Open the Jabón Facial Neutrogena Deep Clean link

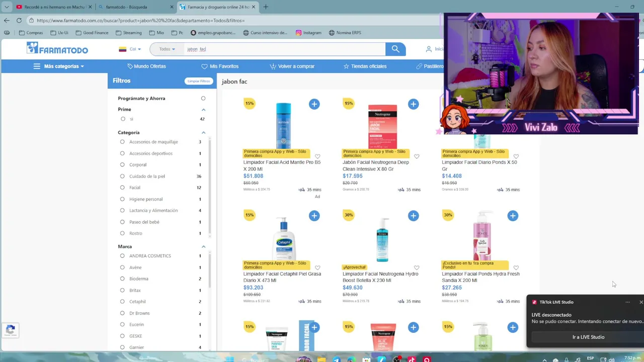375,165
